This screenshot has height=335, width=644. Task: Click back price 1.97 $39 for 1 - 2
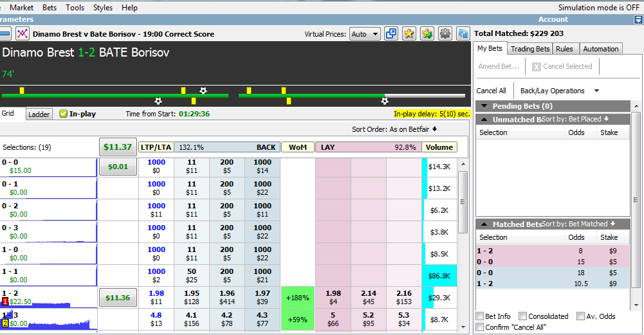262,297
